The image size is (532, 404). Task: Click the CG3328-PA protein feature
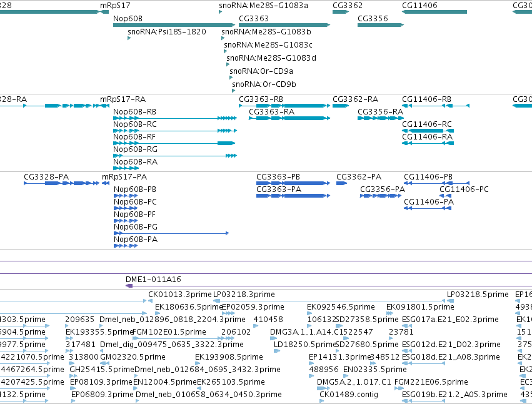tap(61, 183)
